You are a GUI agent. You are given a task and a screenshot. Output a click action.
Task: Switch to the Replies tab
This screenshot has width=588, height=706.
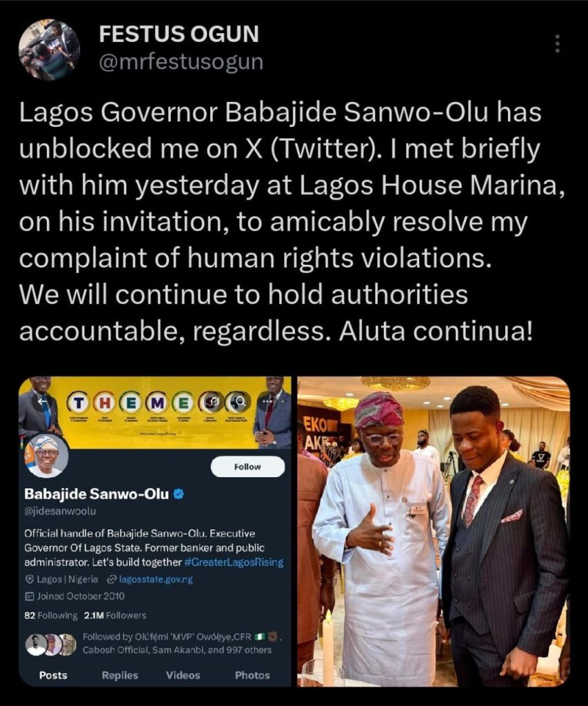120,676
